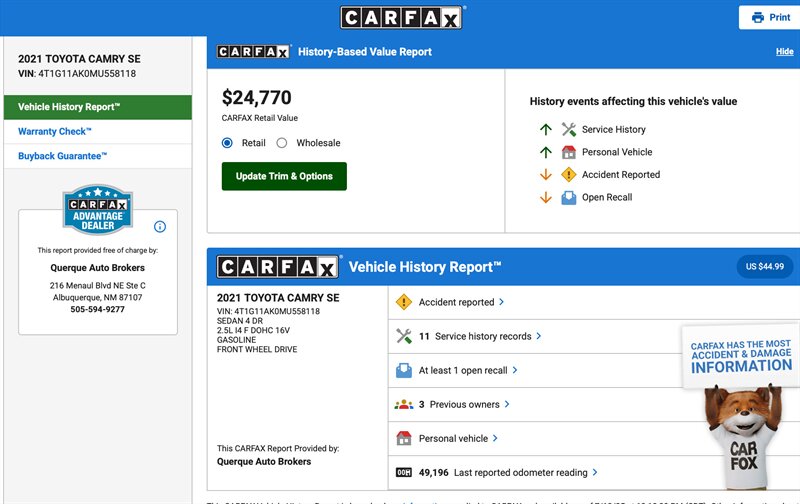Screen dimensions: 800x504
Task: Click Service History value event label
Action: pyautogui.click(x=614, y=130)
